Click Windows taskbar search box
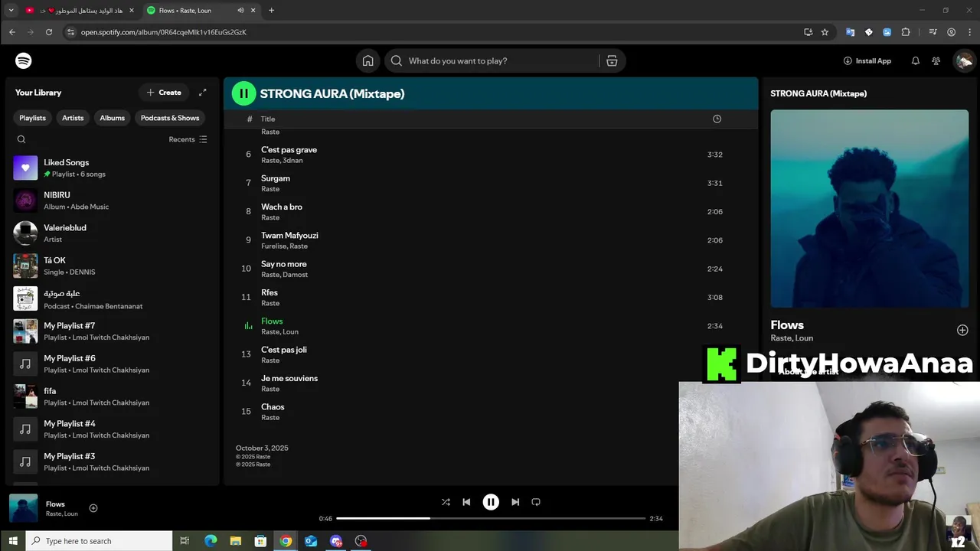This screenshot has width=980, height=551. pos(100,541)
